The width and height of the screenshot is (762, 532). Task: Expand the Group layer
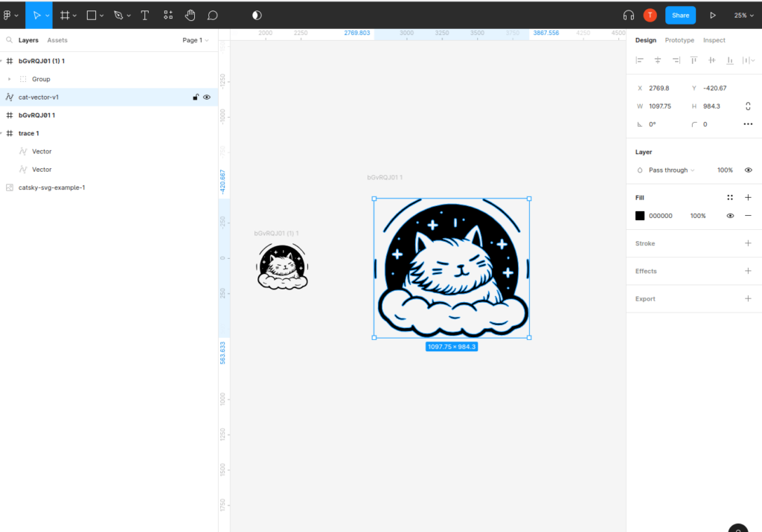click(9, 79)
